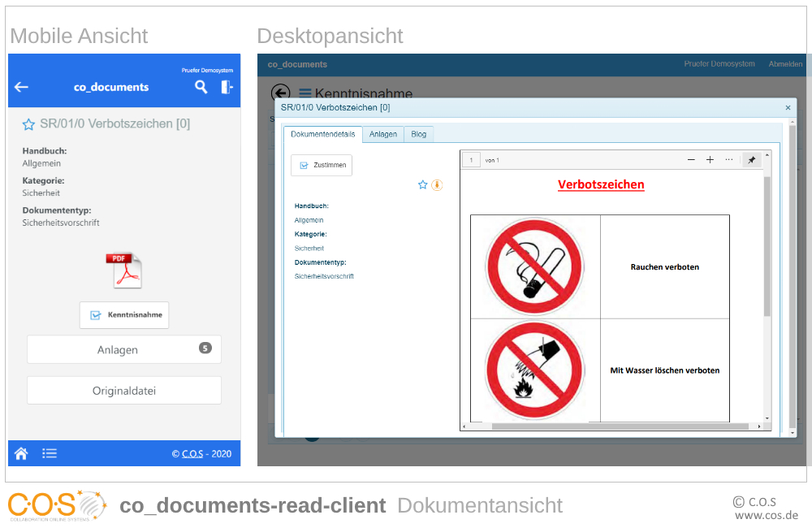Favorite SR/01/0 Verbotszeichen with mobile star
Screen dimensions: 812x528
click(28, 124)
